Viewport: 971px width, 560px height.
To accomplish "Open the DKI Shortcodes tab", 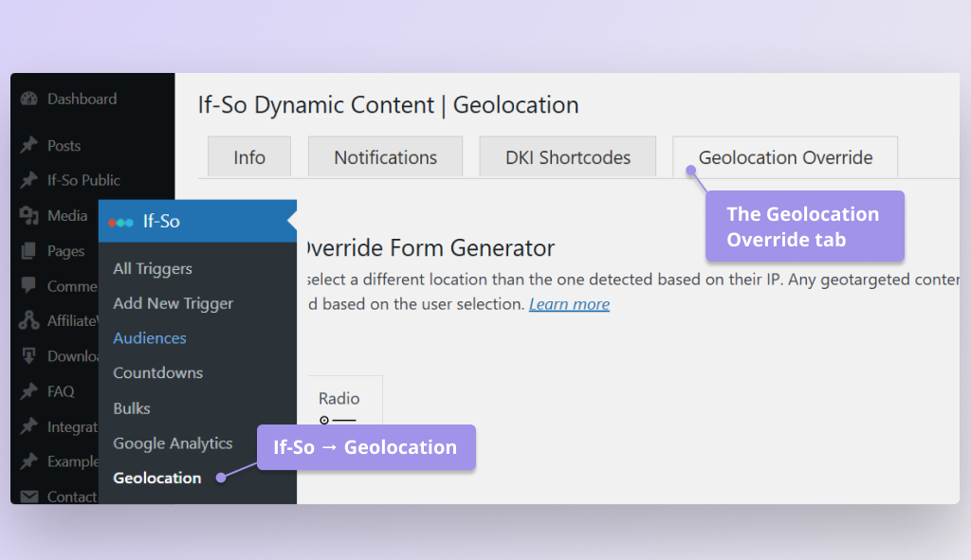I will [567, 156].
